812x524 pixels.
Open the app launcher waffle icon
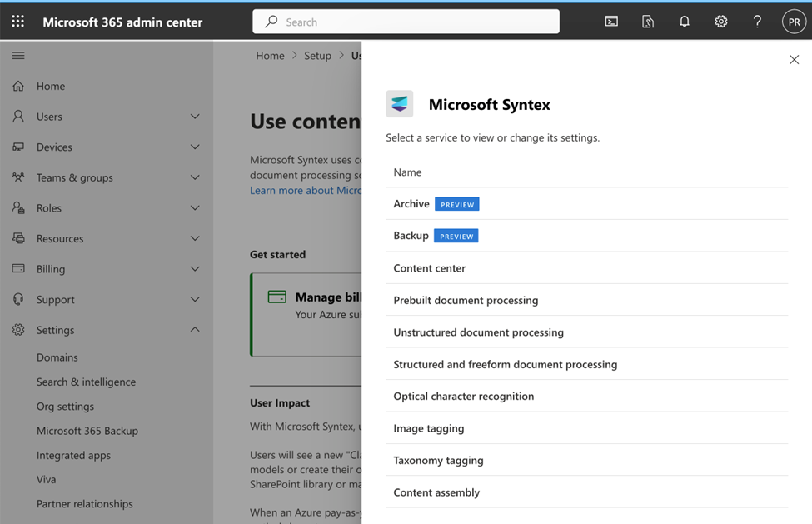[18, 21]
